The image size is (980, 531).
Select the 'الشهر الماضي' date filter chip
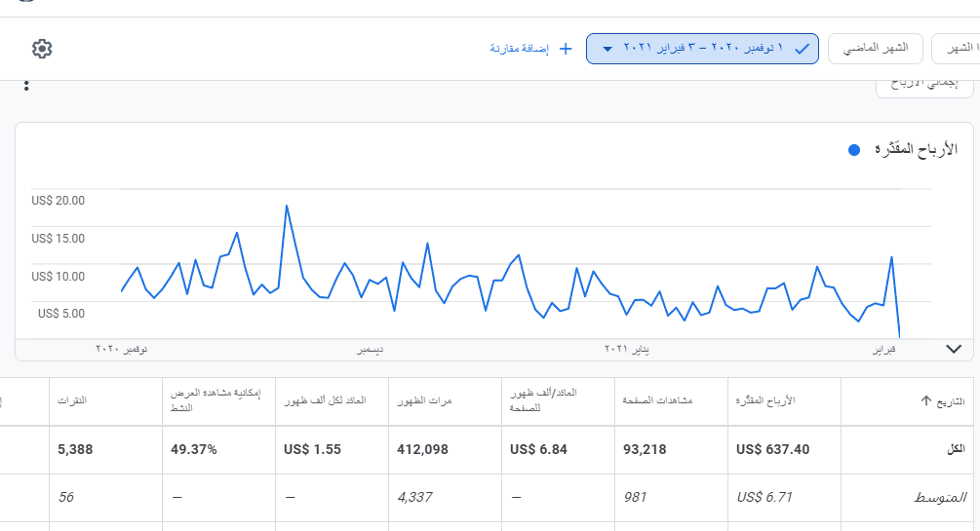874,48
